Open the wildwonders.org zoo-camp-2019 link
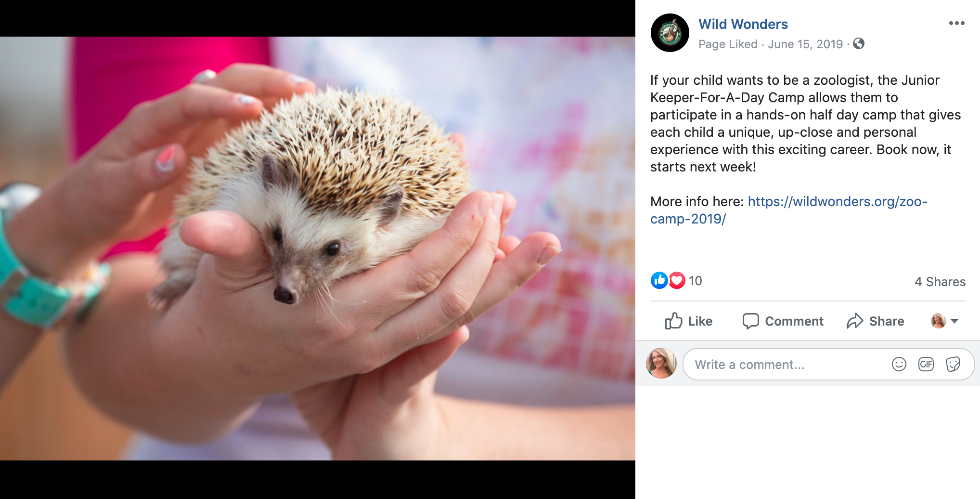This screenshot has width=980, height=499. coord(789,210)
